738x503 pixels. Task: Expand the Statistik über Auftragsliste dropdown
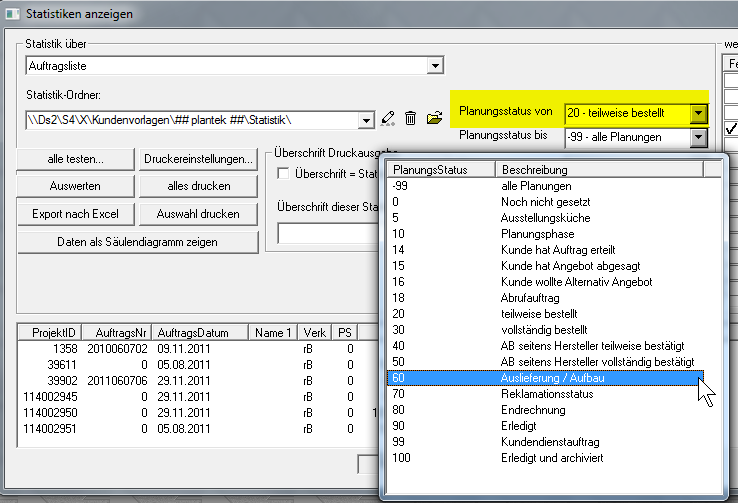[x=435, y=66]
